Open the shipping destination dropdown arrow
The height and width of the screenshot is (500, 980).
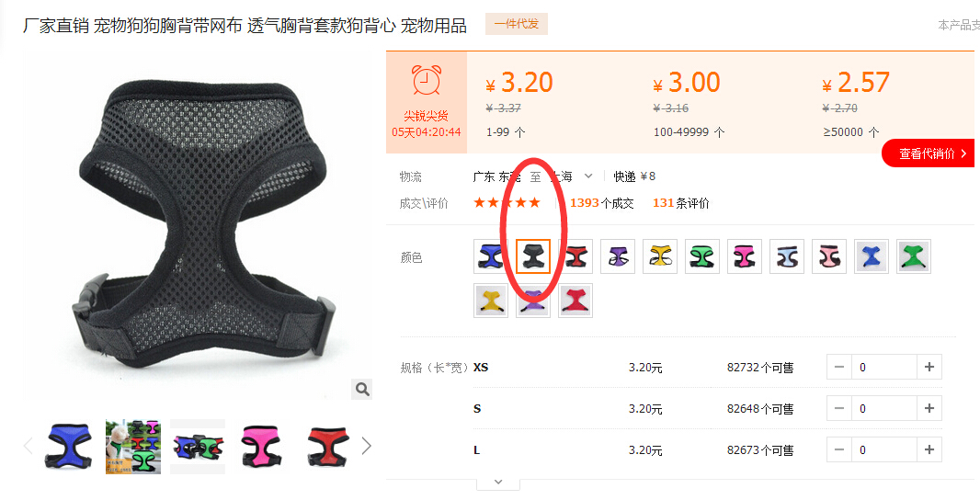click(587, 176)
